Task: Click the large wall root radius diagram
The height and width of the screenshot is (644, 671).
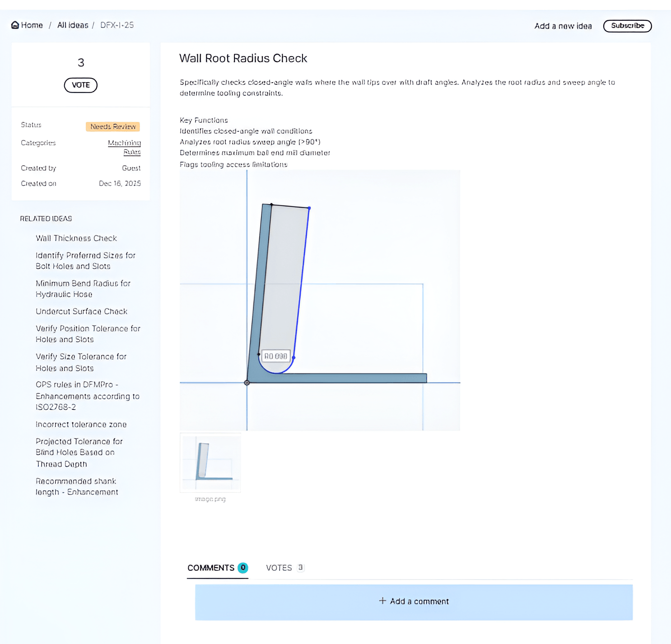Action: tap(320, 300)
